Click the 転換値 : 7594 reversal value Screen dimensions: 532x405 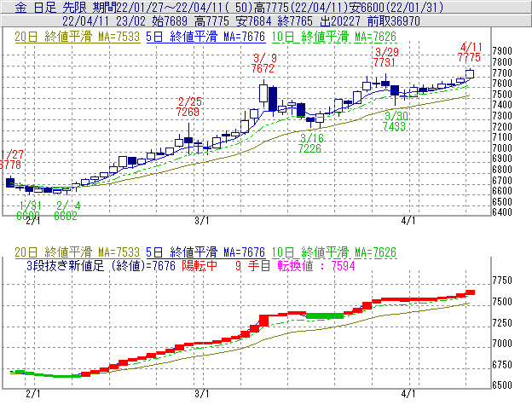[316, 265]
